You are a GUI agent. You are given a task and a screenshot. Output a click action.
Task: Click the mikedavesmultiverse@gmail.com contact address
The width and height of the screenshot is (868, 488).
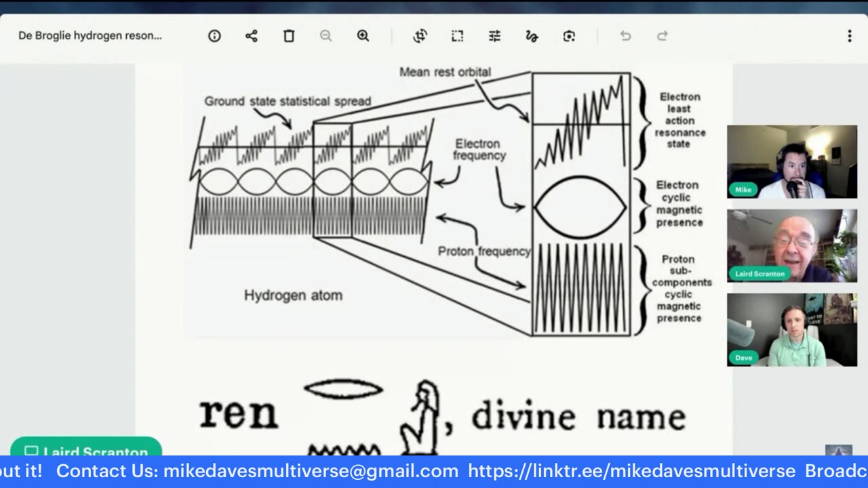[x=311, y=471]
